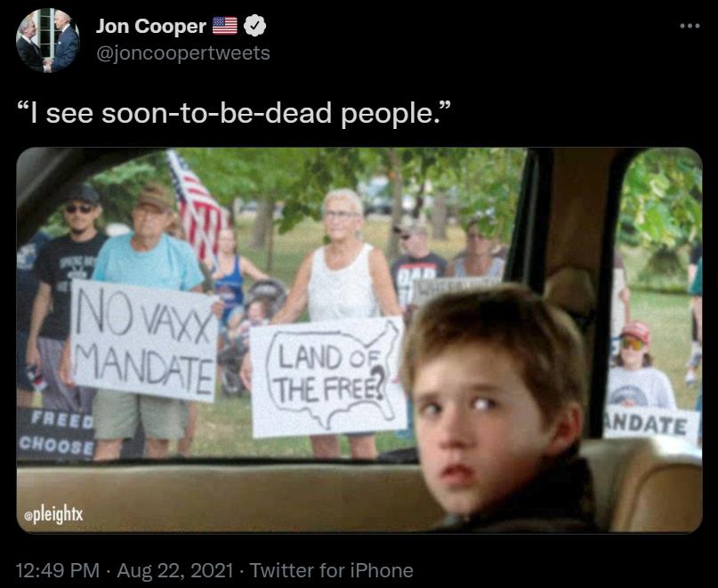Click the Jon Cooper display name

[151, 26]
